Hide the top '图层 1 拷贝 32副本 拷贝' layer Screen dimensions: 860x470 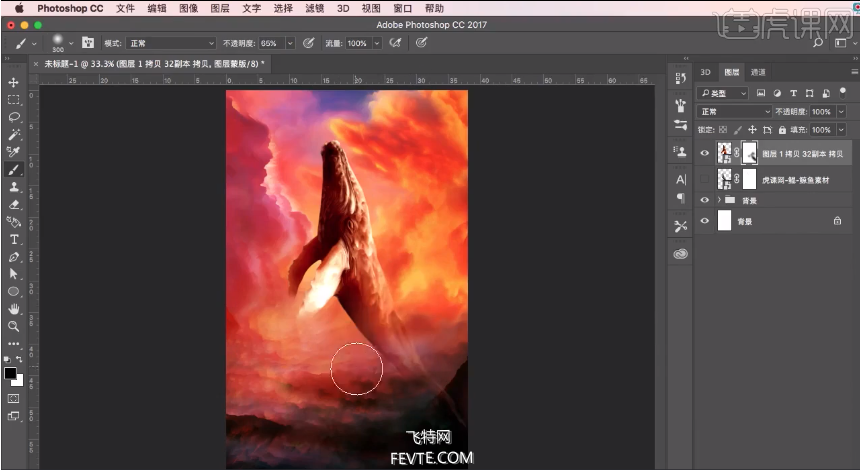[x=705, y=153]
